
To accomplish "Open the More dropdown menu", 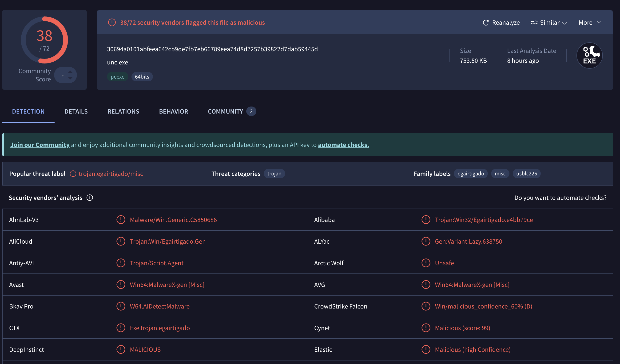I will 590,23.
